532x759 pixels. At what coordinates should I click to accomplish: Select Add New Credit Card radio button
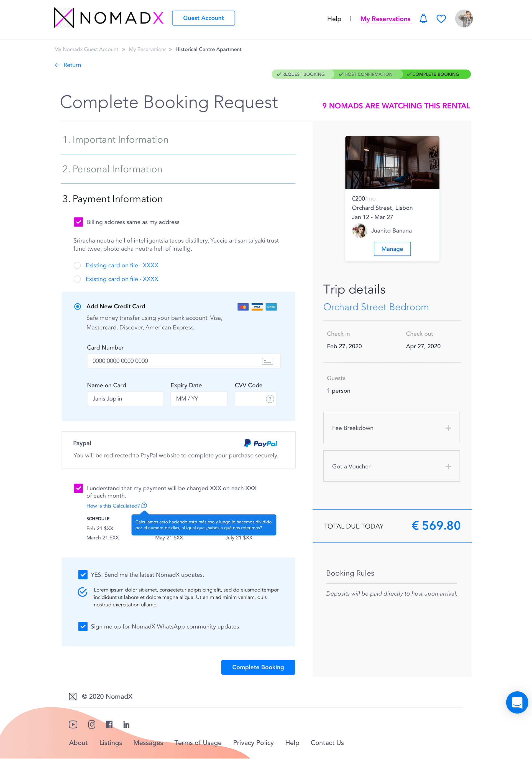tap(78, 306)
